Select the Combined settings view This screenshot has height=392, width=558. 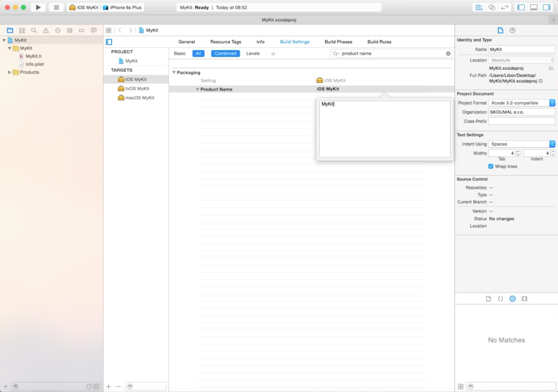coord(225,53)
